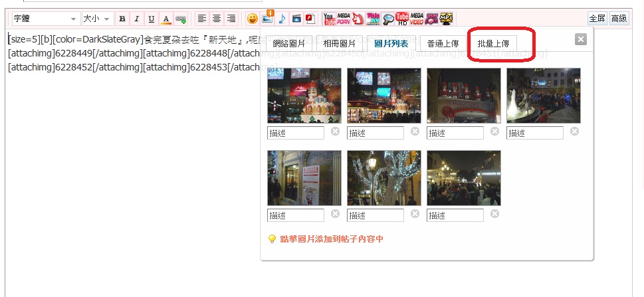Align text left
644x297 pixels.
click(201, 19)
